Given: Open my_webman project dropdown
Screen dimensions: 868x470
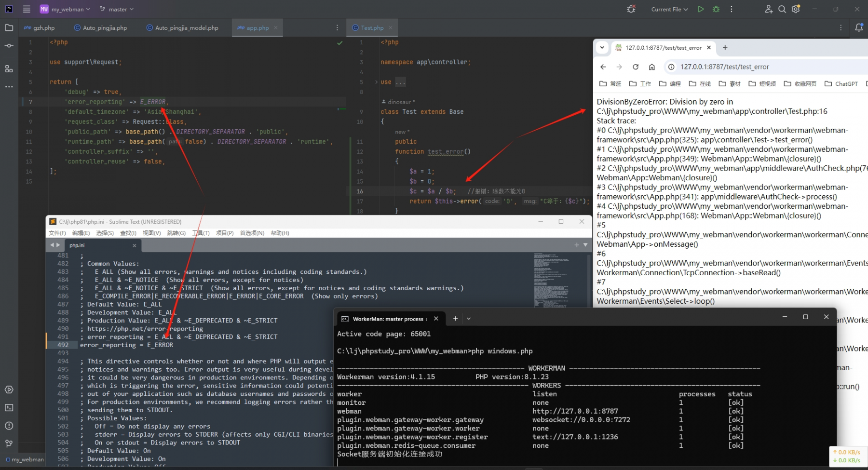Looking at the screenshot, I should [x=65, y=9].
